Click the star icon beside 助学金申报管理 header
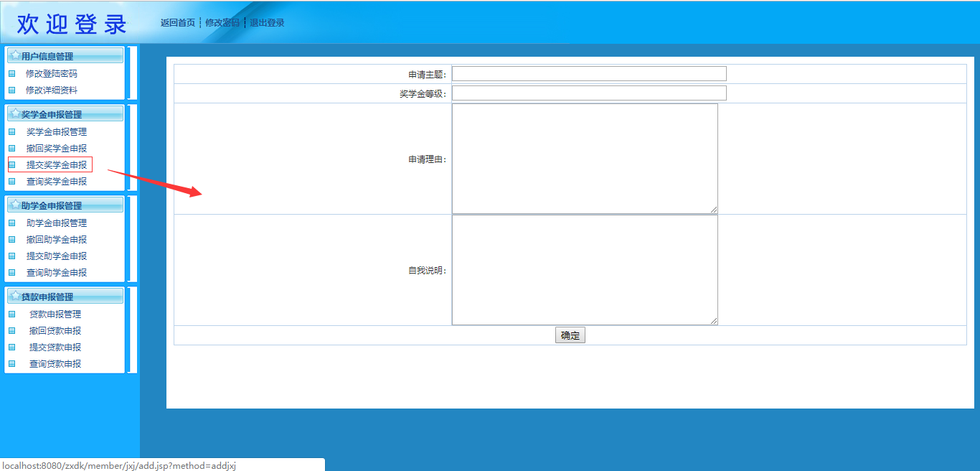Screen dimensions: 980x471 (x=15, y=205)
